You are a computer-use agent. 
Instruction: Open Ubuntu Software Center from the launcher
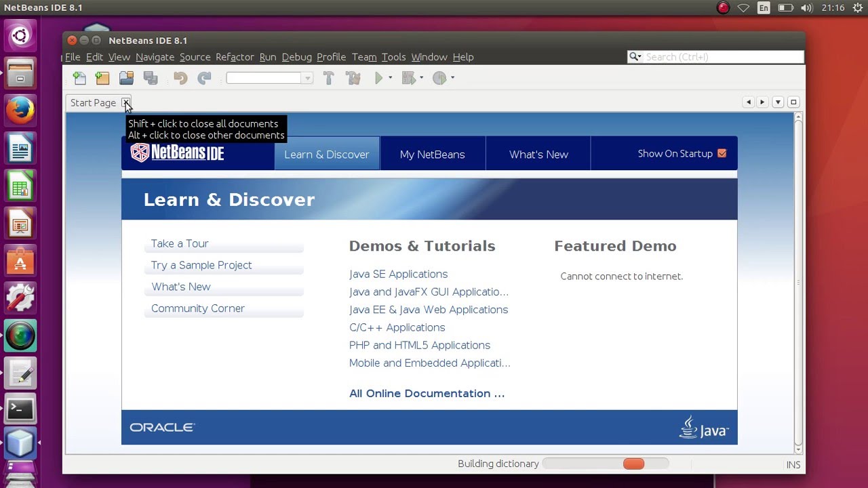coord(20,260)
